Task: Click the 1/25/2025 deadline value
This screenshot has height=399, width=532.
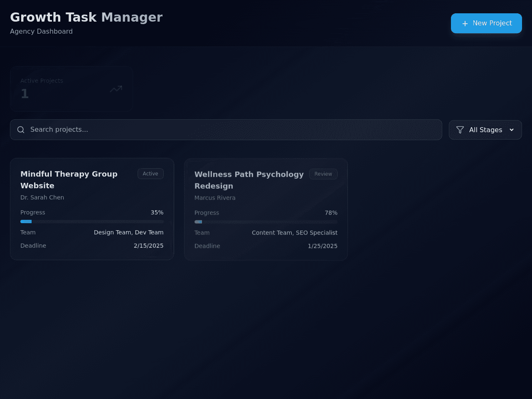Action: pyautogui.click(x=323, y=246)
